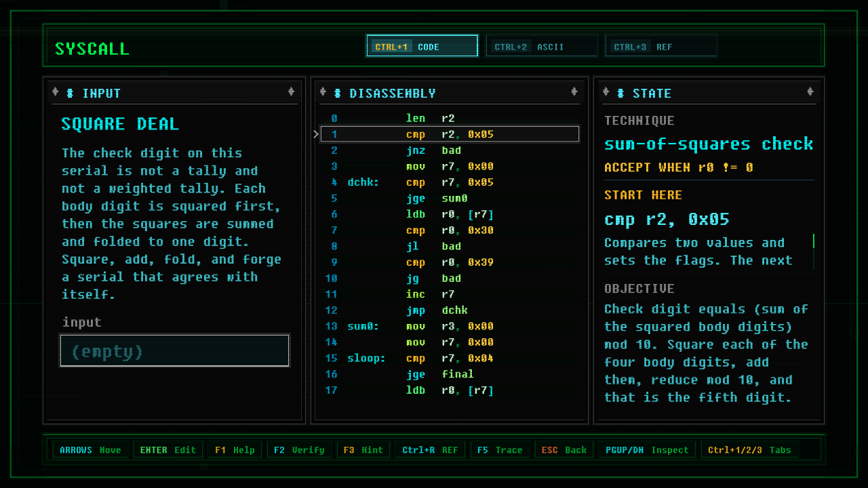
Task: Select line 5 'jge sum0'
Action: [x=450, y=198]
